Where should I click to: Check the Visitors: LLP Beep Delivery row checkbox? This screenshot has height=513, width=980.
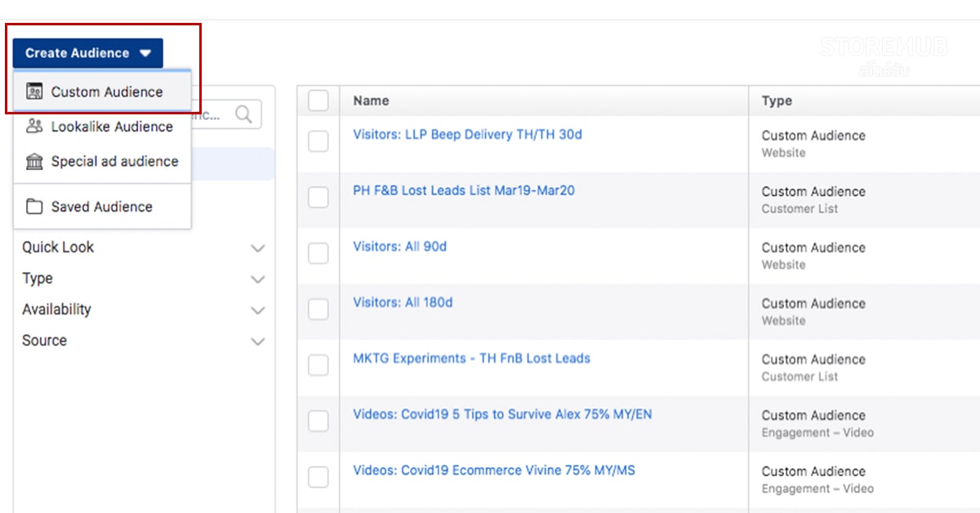coord(318,141)
